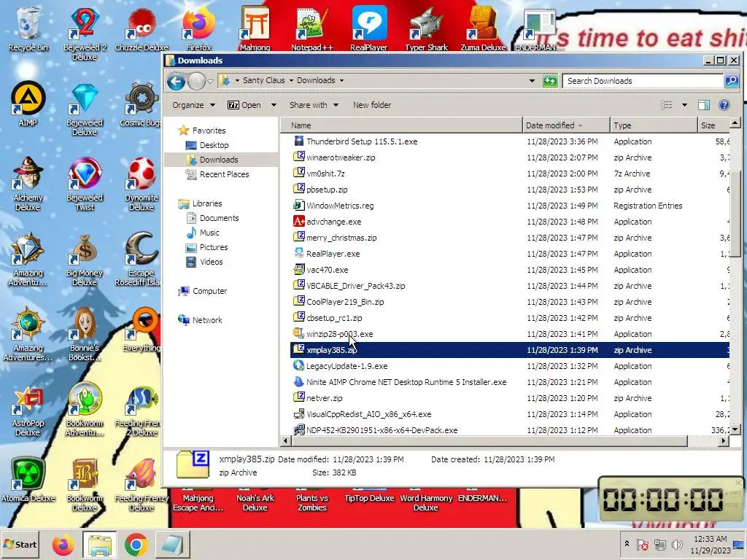Select merry_christmas.zip file
The height and width of the screenshot is (560, 747).
pyautogui.click(x=341, y=238)
